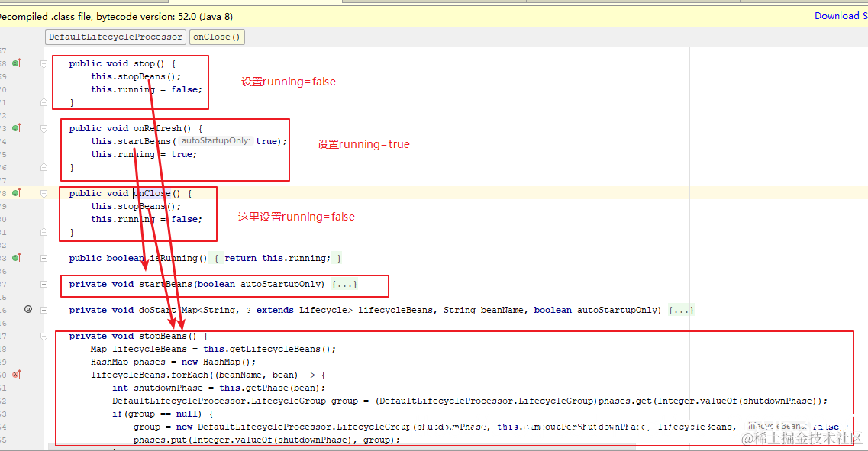Image resolution: width=868 pixels, height=451 pixels.
Task: Collapse the stop() method fold
Action: [x=44, y=63]
